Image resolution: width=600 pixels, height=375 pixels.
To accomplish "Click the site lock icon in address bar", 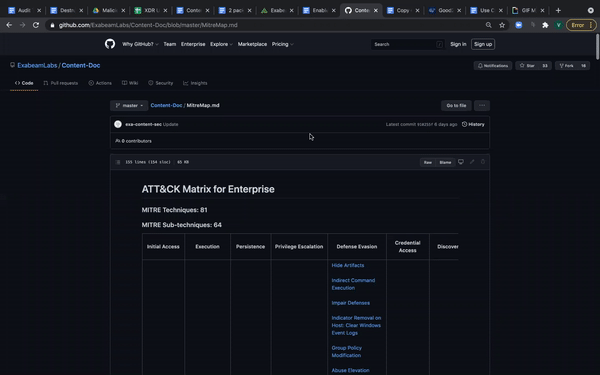I will tap(52, 25).
